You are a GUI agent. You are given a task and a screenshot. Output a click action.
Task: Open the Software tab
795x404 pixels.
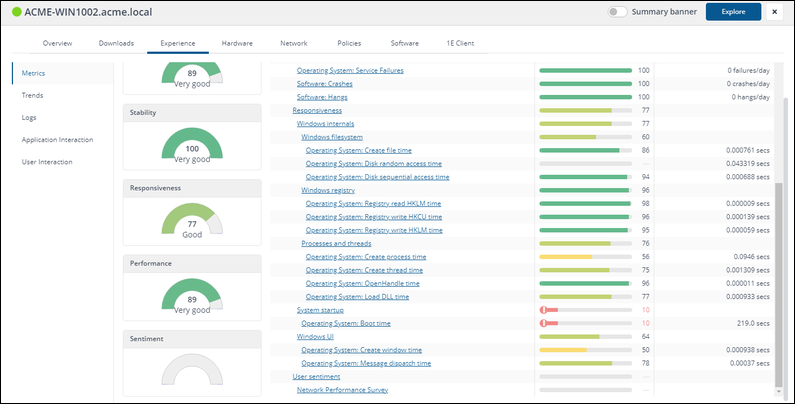(x=404, y=43)
